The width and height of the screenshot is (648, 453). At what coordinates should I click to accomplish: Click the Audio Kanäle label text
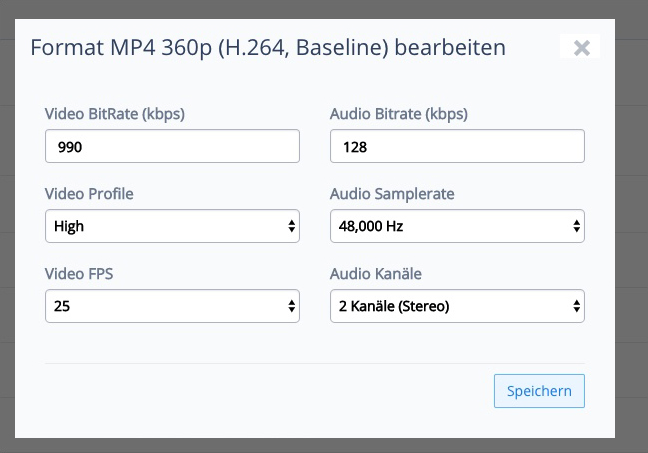coord(376,274)
